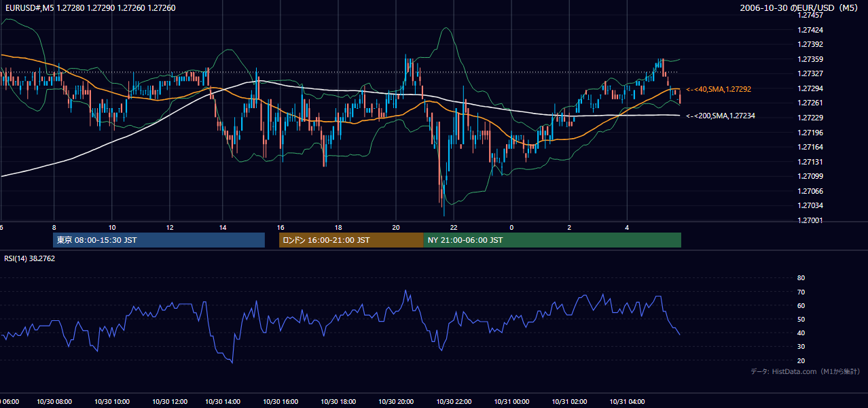Click the RSI(14) 38.2762 indicator label
Image resolution: width=868 pixels, height=408 pixels.
pyautogui.click(x=30, y=258)
